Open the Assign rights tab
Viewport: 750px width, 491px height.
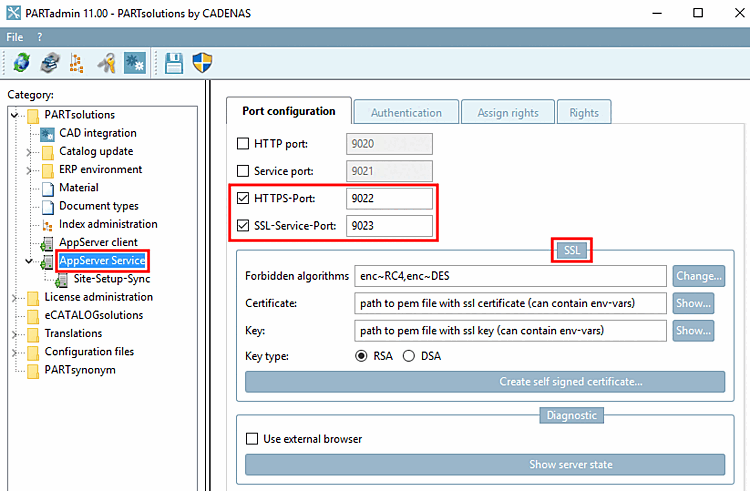pyautogui.click(x=507, y=112)
